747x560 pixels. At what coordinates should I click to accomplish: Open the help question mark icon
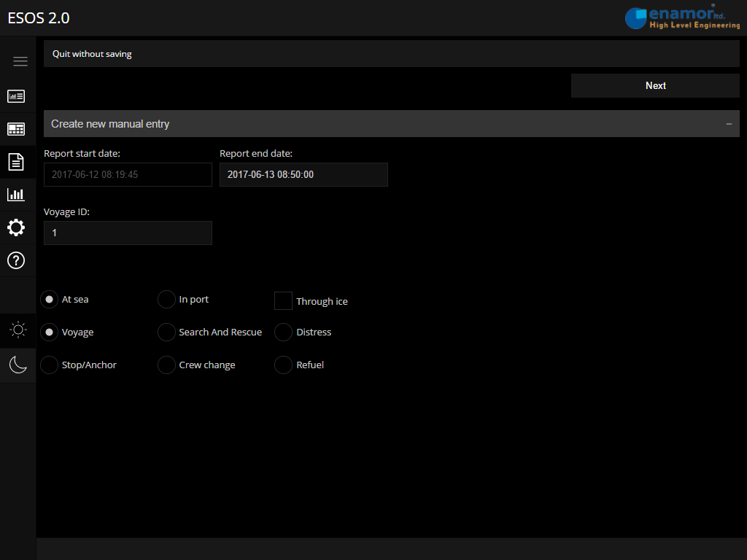point(16,260)
